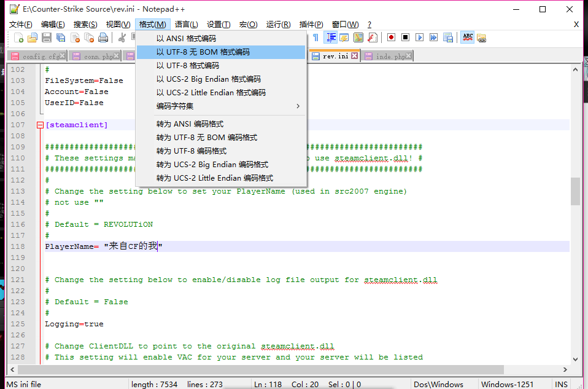The height and width of the screenshot is (389, 588).
Task: Click the X close-document button in the menu bar
Action: (x=576, y=25)
